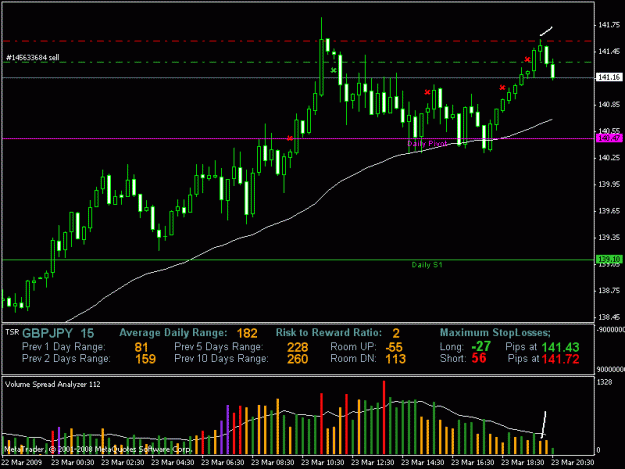Image resolution: width=625 pixels, height=469 pixels.
Task: Click the 23 Mar 12:30 time label
Action: point(373,463)
